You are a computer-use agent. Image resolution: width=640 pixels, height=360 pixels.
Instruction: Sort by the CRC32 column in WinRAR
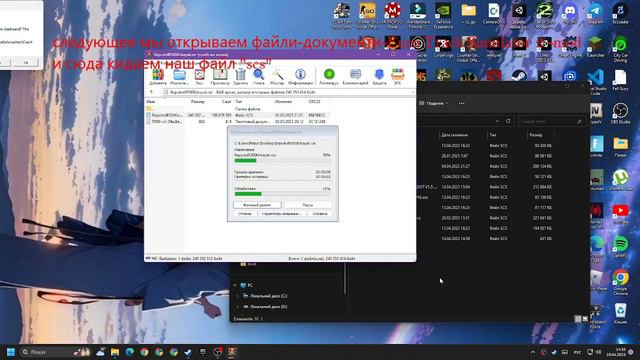tap(315, 102)
